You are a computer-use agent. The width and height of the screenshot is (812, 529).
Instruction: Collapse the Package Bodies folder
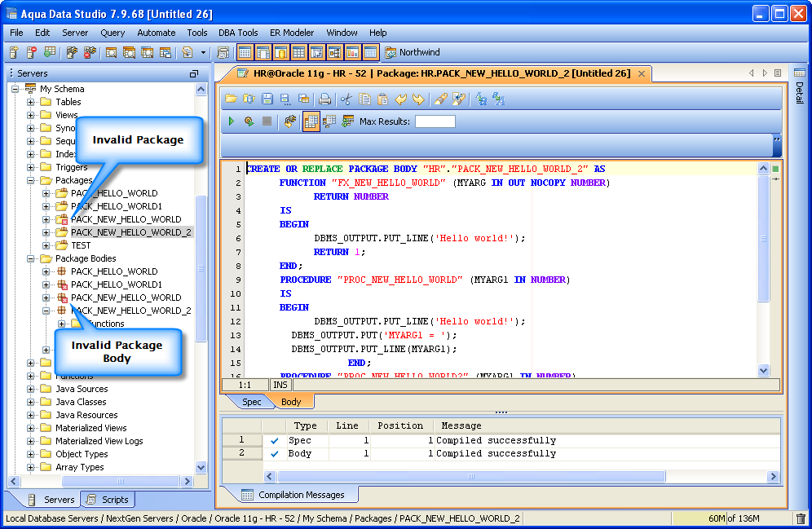coord(31,258)
